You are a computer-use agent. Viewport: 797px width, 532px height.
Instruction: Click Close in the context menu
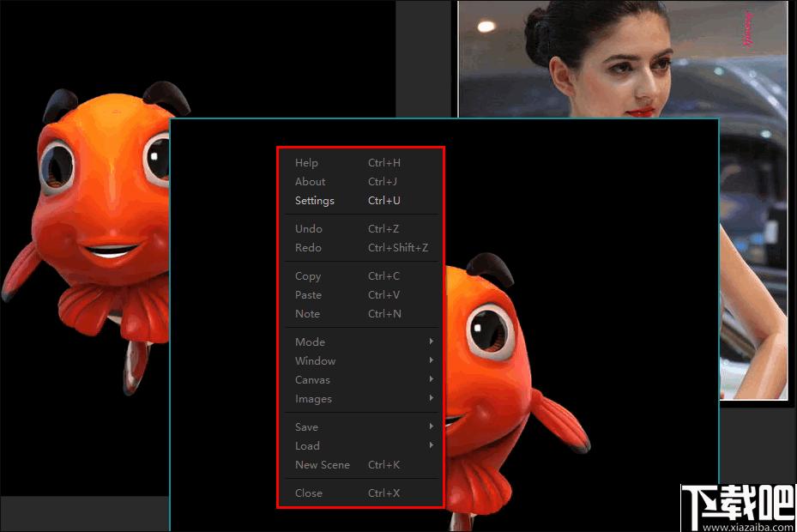pos(361,493)
